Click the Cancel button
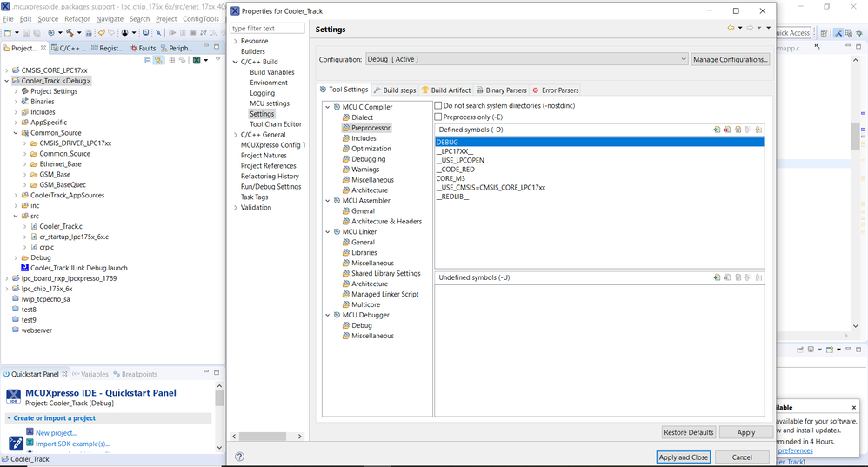This screenshot has width=868, height=467. tap(742, 457)
